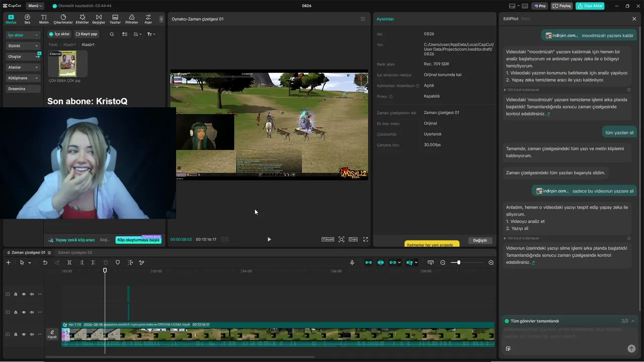This screenshot has height=362, width=644.
Task: Click the Yüksek quality button in player
Action: pyautogui.click(x=328, y=239)
